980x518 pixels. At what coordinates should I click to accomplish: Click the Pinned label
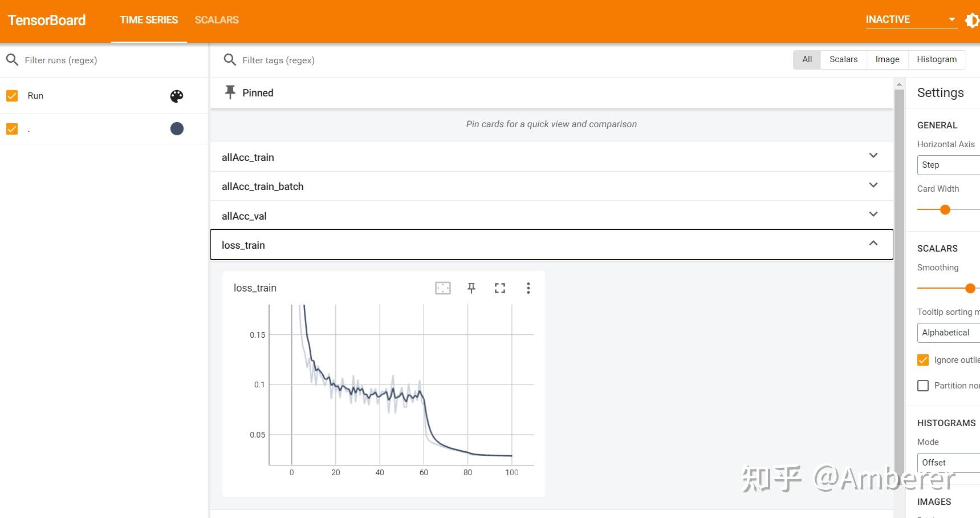coord(258,92)
